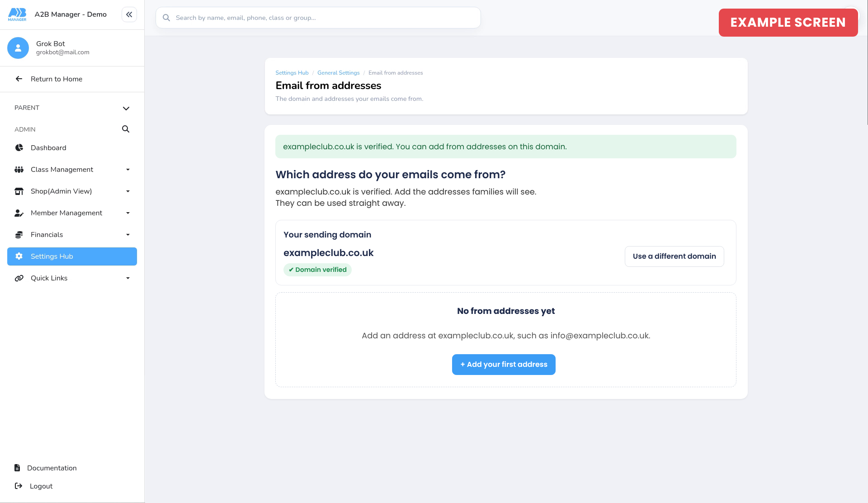Open the admin menu search magnifier
The image size is (868, 503).
(126, 129)
